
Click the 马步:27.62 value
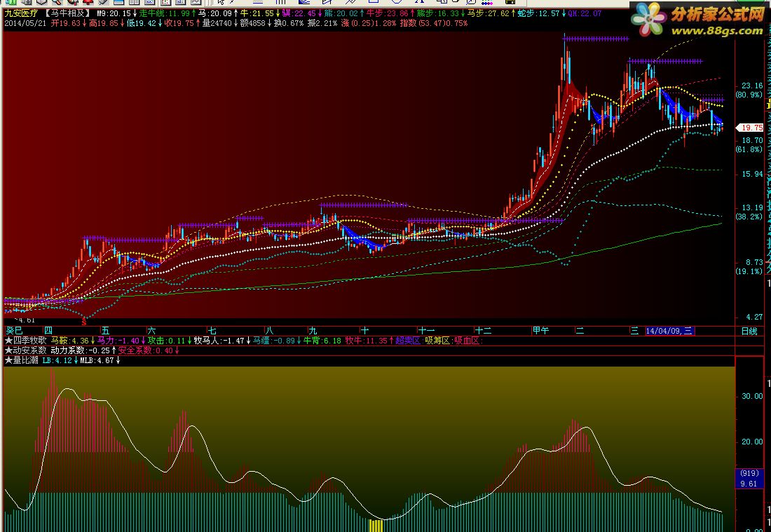click(x=489, y=14)
